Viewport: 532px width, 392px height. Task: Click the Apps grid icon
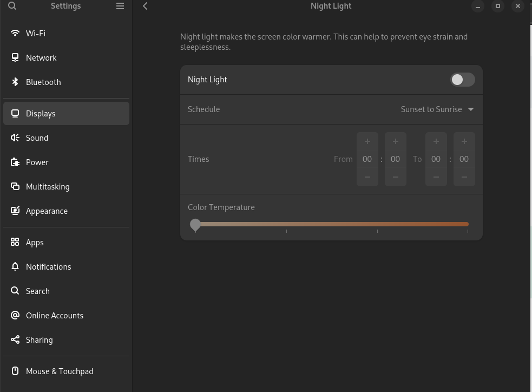pos(15,242)
